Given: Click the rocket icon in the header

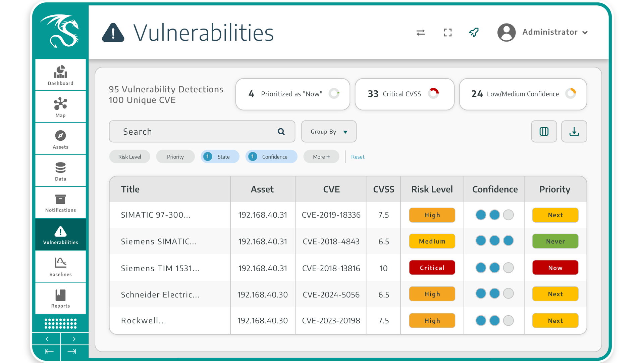Looking at the screenshot, I should pos(474,32).
